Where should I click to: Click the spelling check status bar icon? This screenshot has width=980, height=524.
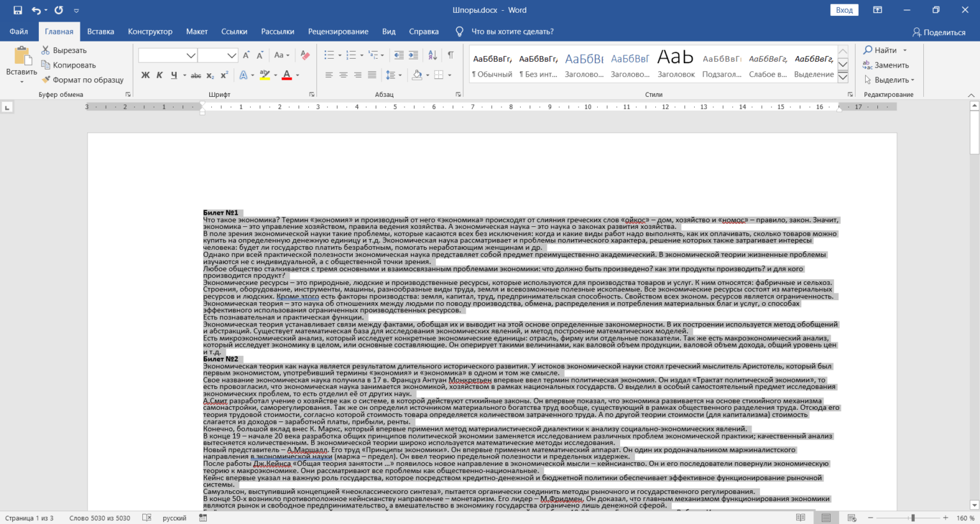[x=147, y=518]
